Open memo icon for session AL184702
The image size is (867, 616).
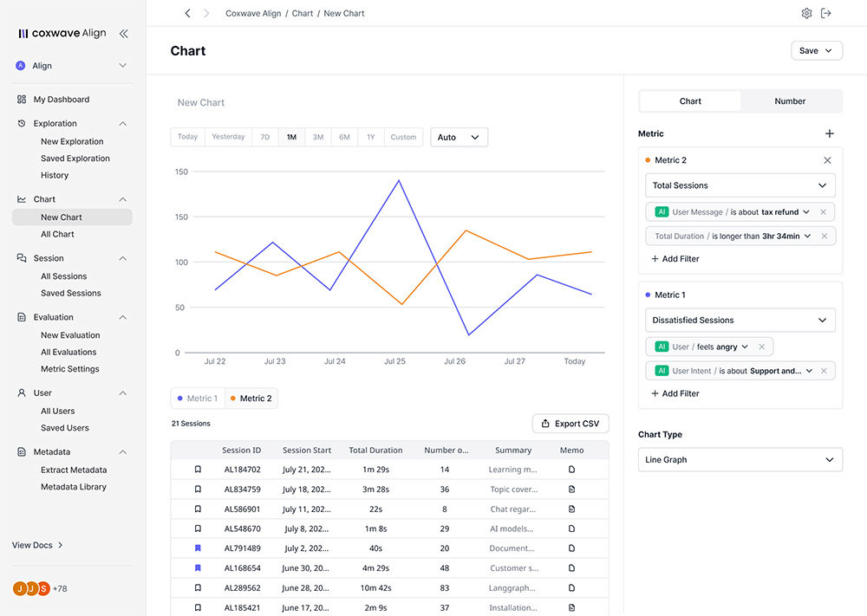[571, 470]
